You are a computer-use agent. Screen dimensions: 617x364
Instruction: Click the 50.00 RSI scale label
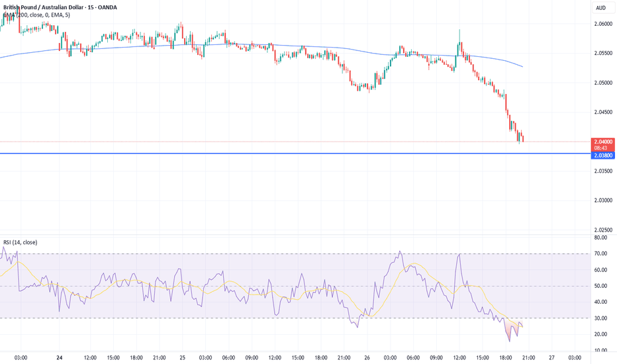[x=600, y=286]
